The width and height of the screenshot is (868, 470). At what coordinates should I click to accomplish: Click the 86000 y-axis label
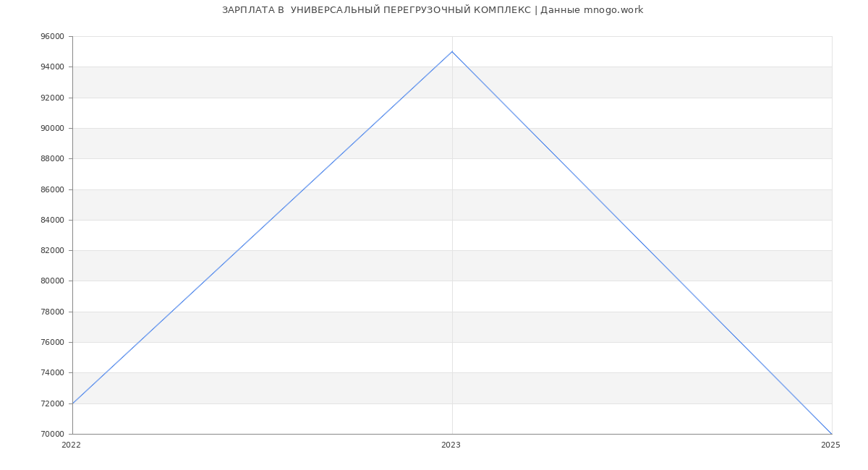(52, 189)
